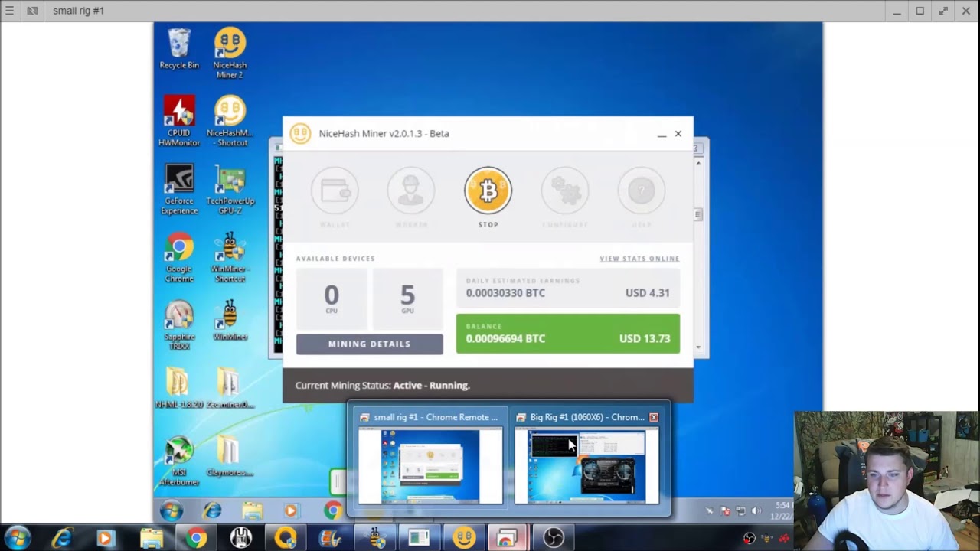The height and width of the screenshot is (551, 980).
Task: Click the Current Mining Status text
Action: pos(383,386)
